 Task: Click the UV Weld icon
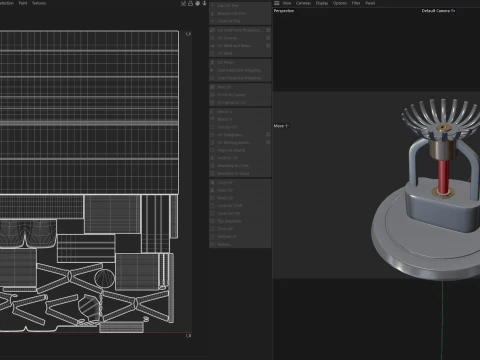click(x=212, y=53)
